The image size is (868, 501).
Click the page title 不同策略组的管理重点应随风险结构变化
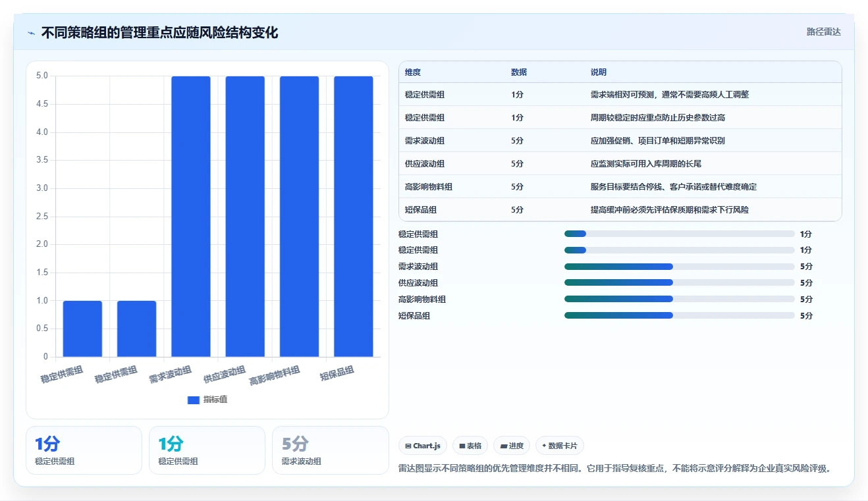point(159,32)
